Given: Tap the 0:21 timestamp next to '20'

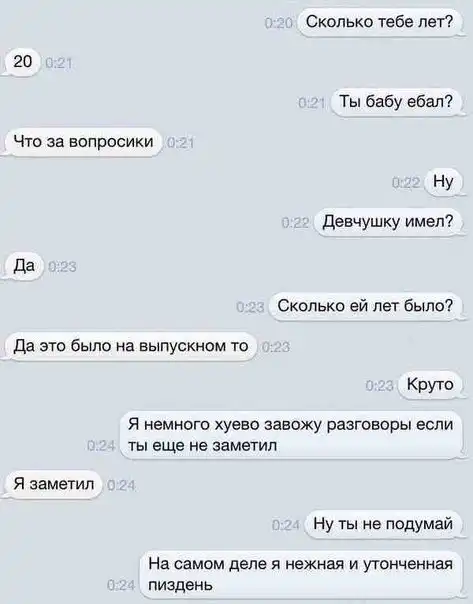Looking at the screenshot, I should [59, 63].
